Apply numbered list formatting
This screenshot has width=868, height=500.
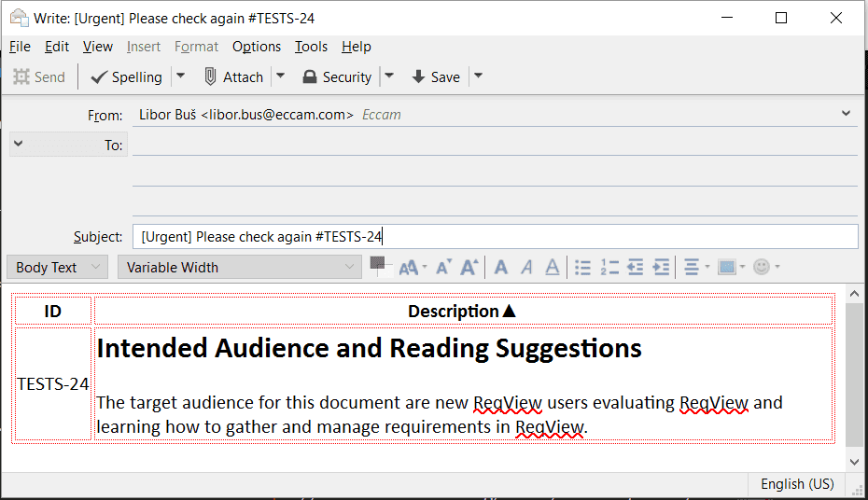coord(609,267)
